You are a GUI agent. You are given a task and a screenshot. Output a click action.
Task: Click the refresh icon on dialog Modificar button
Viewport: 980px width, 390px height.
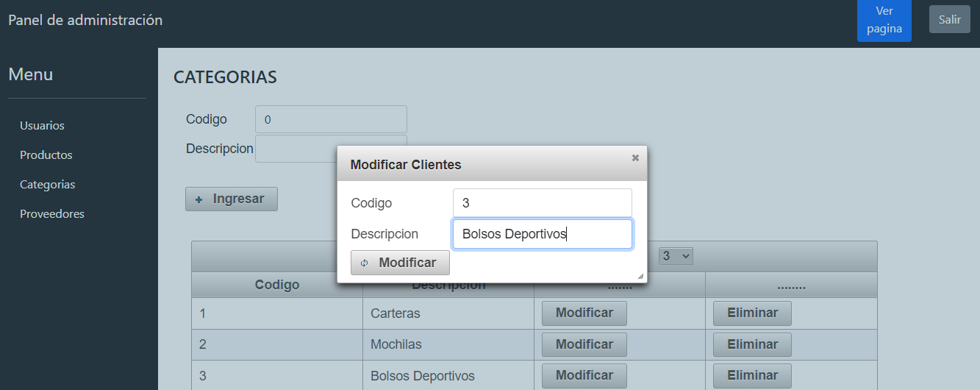[x=365, y=263]
